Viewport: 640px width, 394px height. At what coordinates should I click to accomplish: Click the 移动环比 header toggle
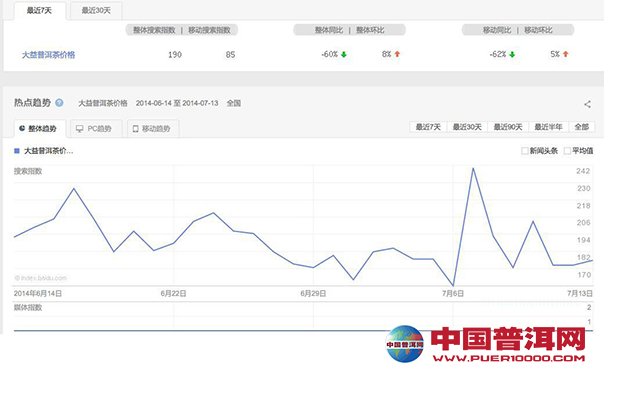click(x=538, y=30)
